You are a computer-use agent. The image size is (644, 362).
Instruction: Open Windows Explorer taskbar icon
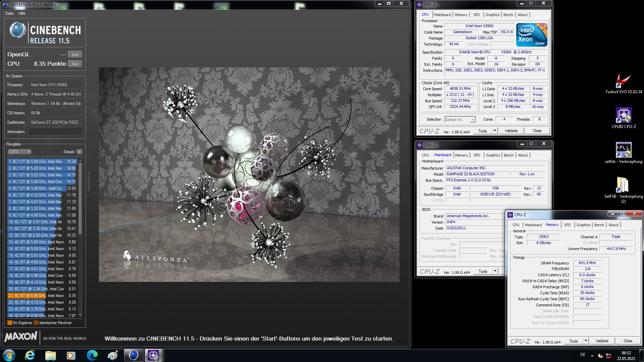coord(50,355)
